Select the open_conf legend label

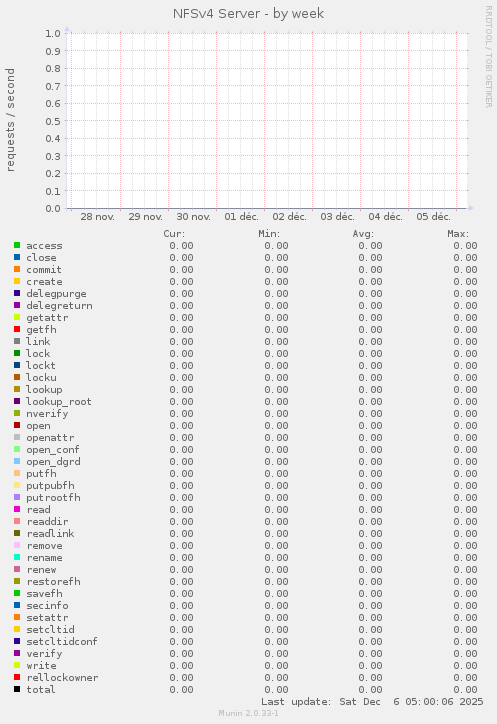(53, 450)
